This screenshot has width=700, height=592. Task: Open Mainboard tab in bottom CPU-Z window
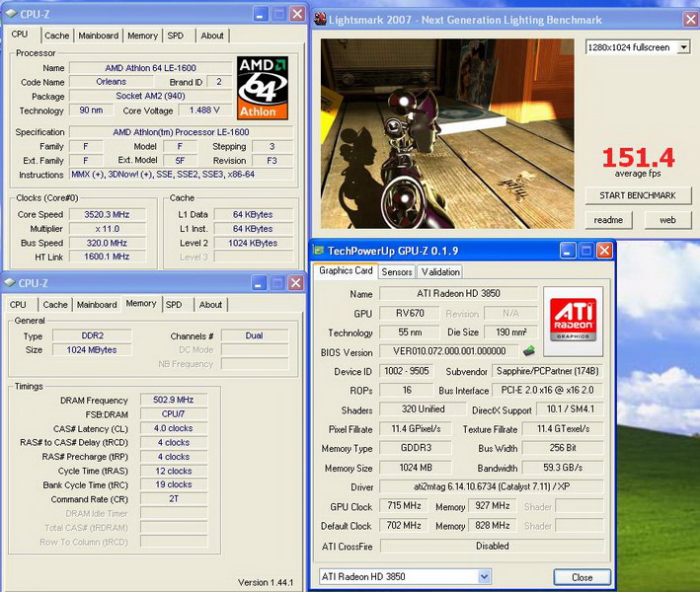pyautogui.click(x=97, y=305)
